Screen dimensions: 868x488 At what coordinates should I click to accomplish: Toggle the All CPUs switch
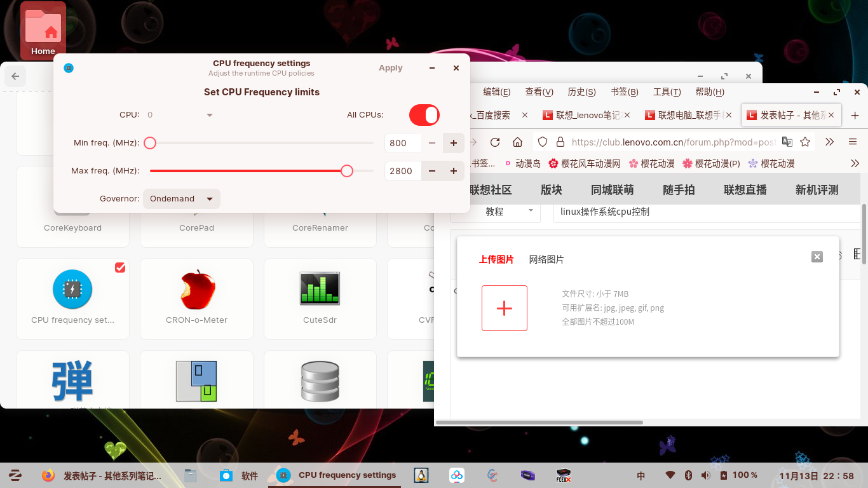pyautogui.click(x=424, y=115)
